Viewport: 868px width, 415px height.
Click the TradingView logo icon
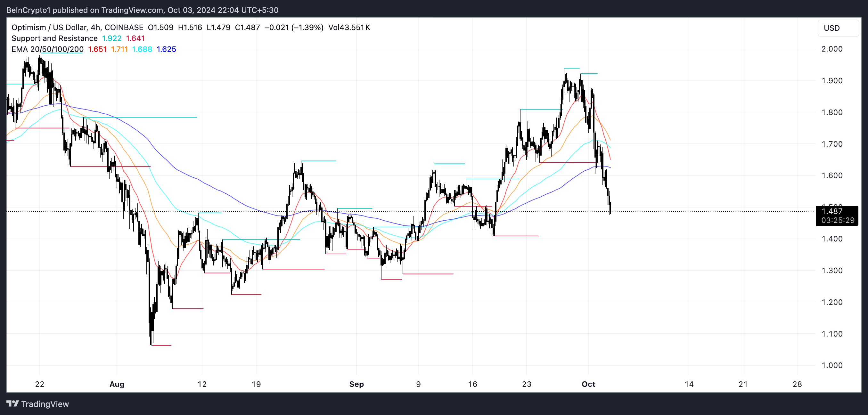pos(12,403)
